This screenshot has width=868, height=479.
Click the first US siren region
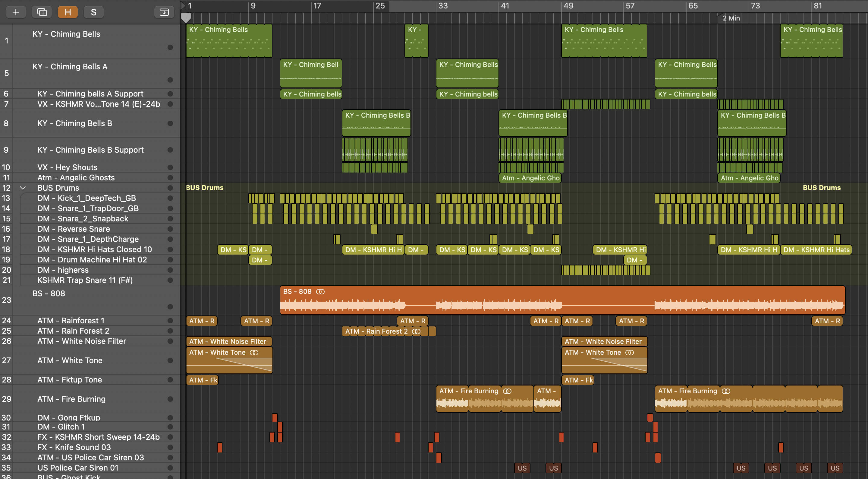tap(522, 468)
